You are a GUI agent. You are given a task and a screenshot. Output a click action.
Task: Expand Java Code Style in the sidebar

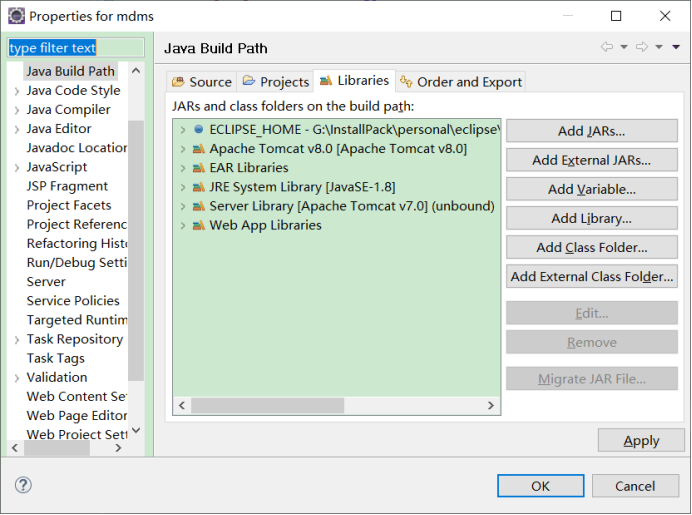[17, 91]
